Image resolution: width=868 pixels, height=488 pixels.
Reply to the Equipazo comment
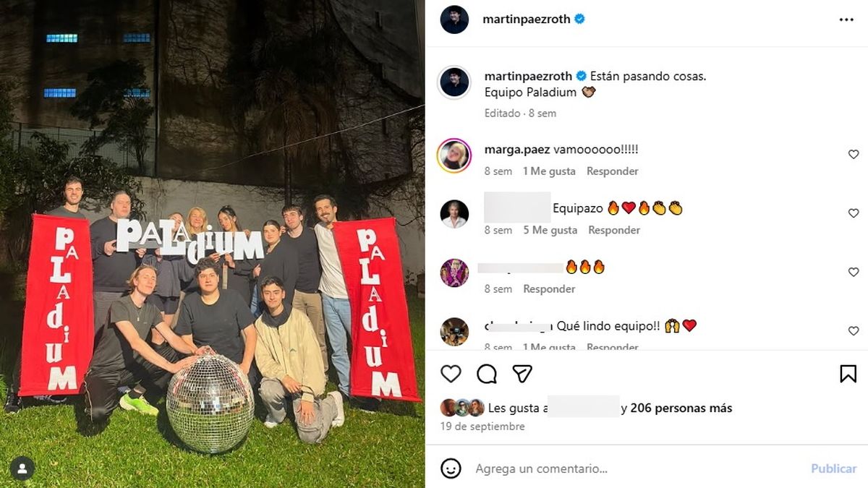click(614, 230)
